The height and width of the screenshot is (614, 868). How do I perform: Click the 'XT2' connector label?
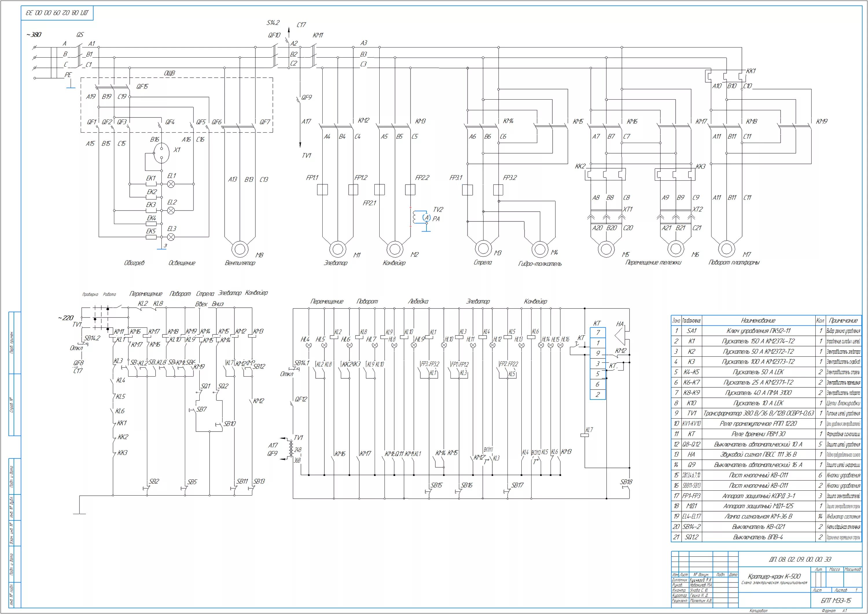click(698, 209)
